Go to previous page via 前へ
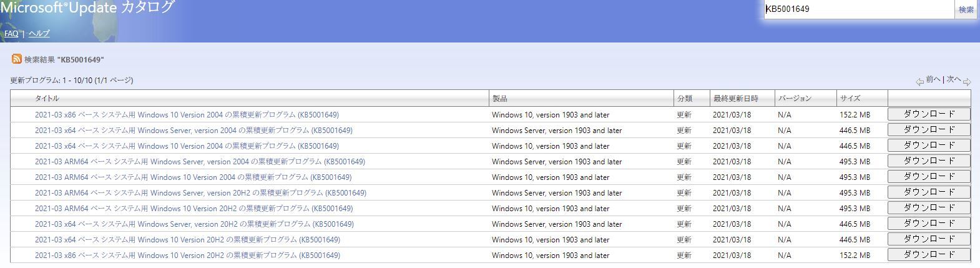 tap(933, 79)
